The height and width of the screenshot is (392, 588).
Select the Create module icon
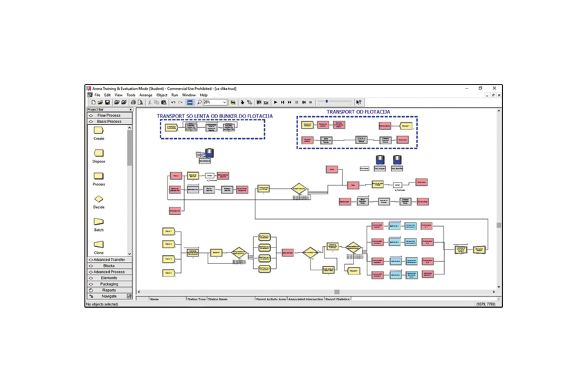(99, 131)
